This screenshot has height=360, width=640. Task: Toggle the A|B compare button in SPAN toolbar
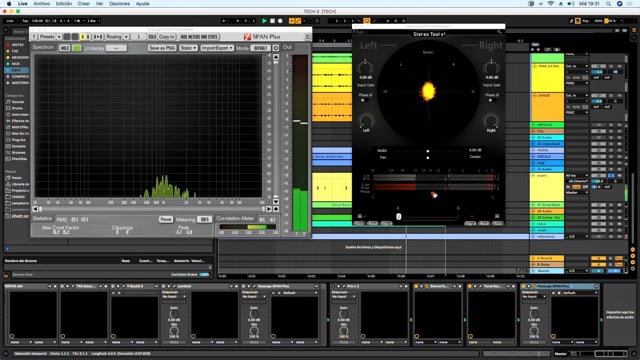98,37
